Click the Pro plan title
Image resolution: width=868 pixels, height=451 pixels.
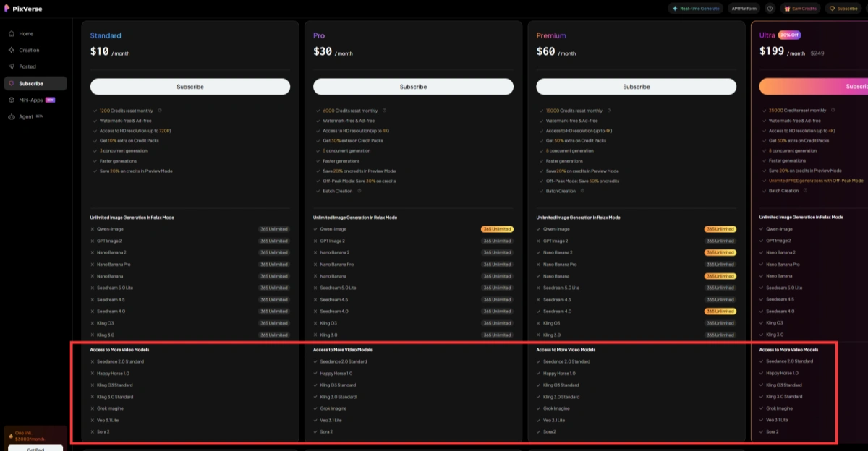[319, 35]
